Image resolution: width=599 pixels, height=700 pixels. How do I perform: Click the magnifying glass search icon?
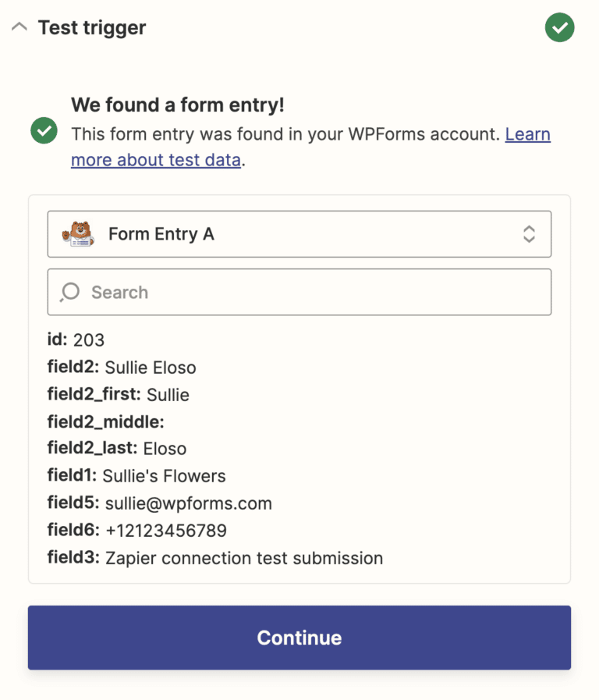pos(69,292)
